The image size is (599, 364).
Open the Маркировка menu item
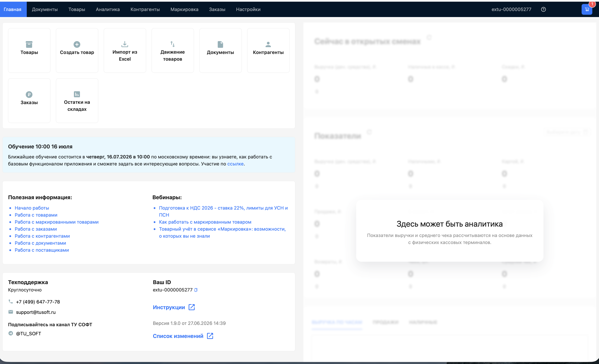[x=184, y=9]
